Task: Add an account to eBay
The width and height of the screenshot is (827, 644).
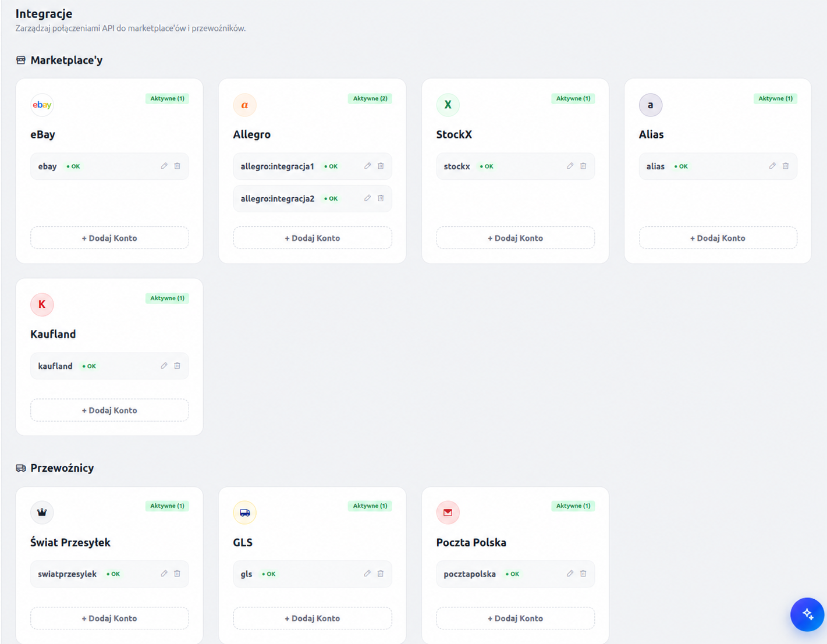Action: pyautogui.click(x=109, y=238)
